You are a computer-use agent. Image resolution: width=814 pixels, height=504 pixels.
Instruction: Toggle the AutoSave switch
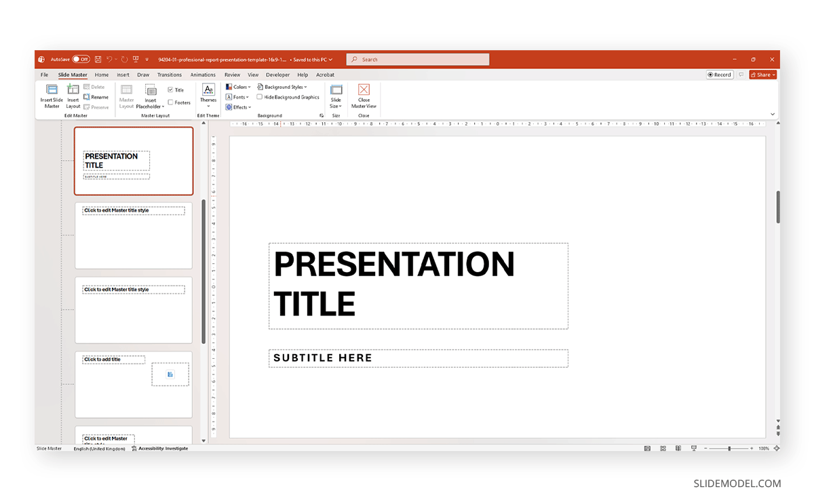pos(81,59)
